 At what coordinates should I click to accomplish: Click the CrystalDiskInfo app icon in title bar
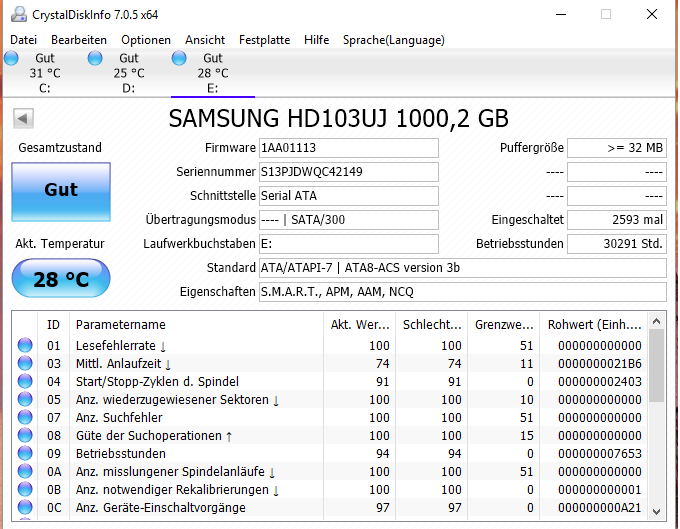[19, 14]
